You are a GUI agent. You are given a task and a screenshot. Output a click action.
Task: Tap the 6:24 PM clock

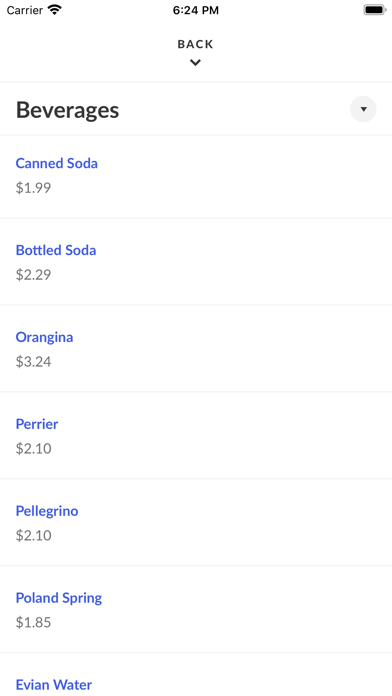[196, 10]
